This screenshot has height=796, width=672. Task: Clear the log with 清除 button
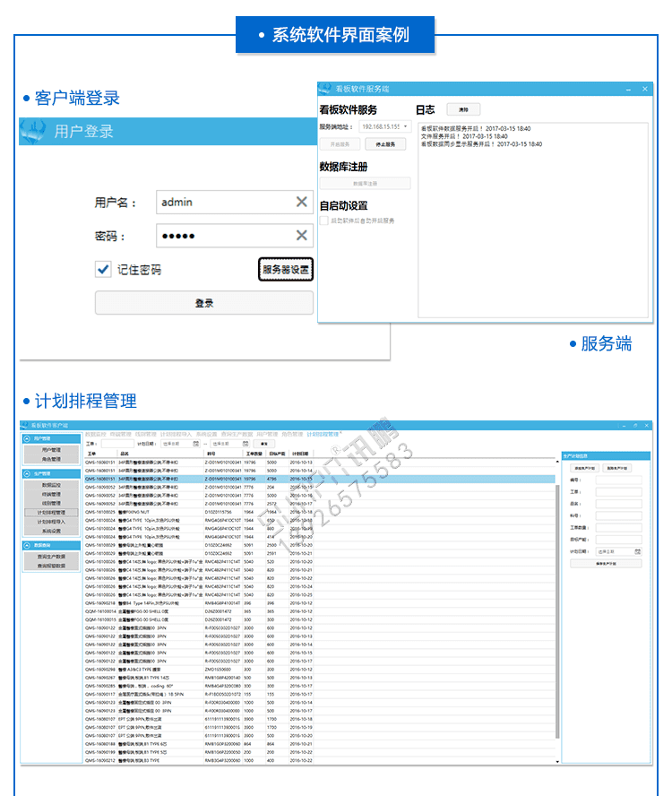[462, 109]
